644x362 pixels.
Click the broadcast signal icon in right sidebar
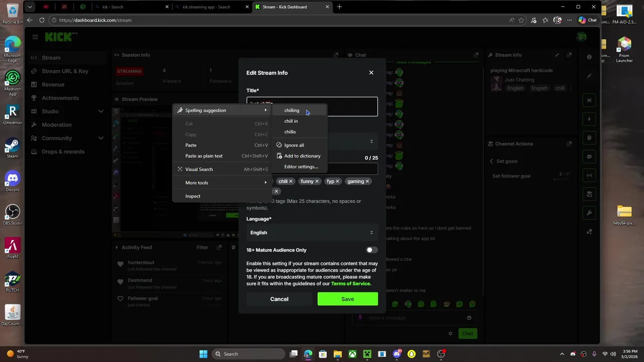[589, 175]
